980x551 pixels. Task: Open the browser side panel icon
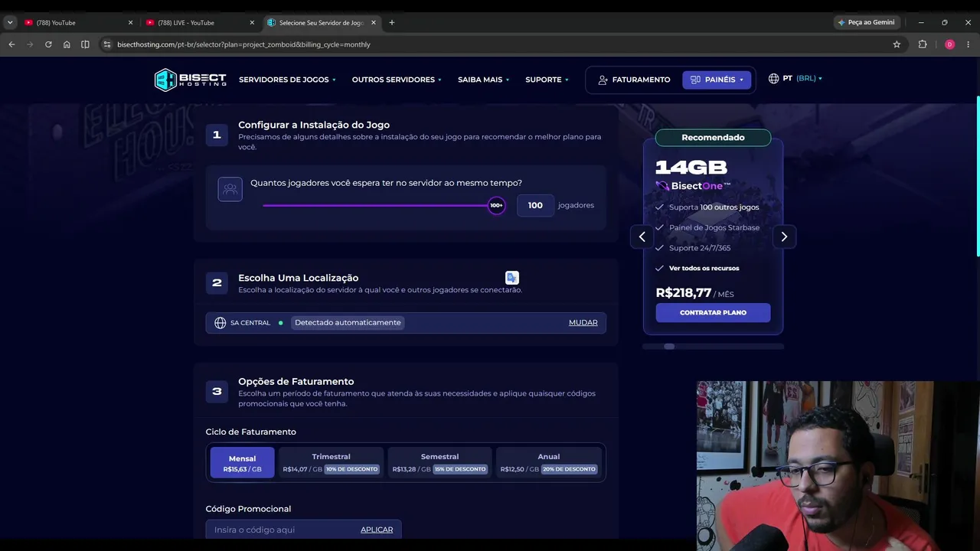85,44
